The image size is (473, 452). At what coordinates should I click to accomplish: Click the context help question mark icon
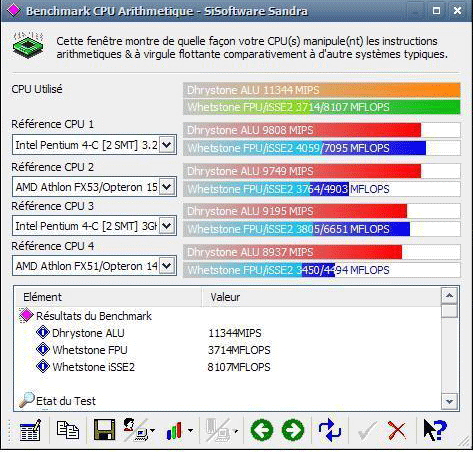(x=435, y=430)
